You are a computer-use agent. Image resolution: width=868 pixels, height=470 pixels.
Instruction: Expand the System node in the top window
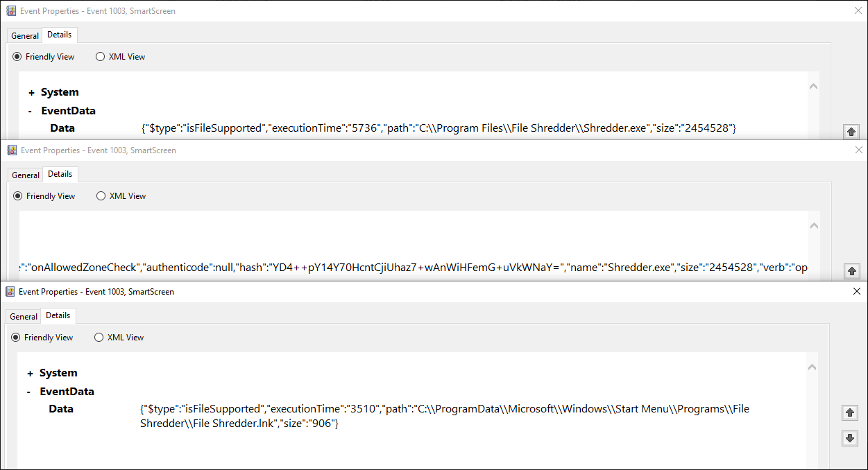(31, 92)
